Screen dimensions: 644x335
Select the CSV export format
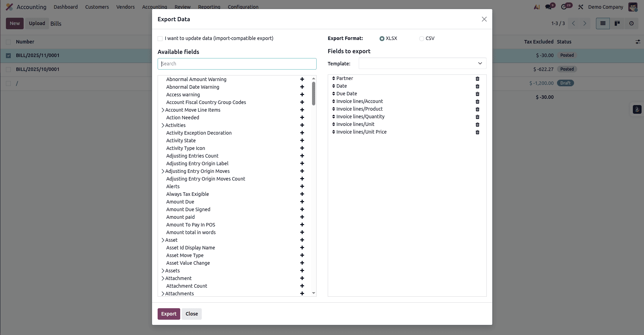click(421, 38)
